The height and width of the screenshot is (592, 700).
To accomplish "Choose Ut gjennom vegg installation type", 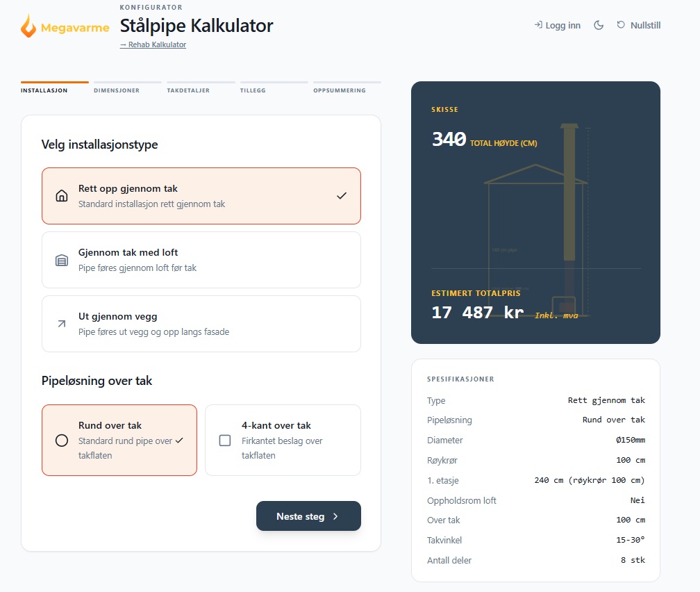I will 201,324.
